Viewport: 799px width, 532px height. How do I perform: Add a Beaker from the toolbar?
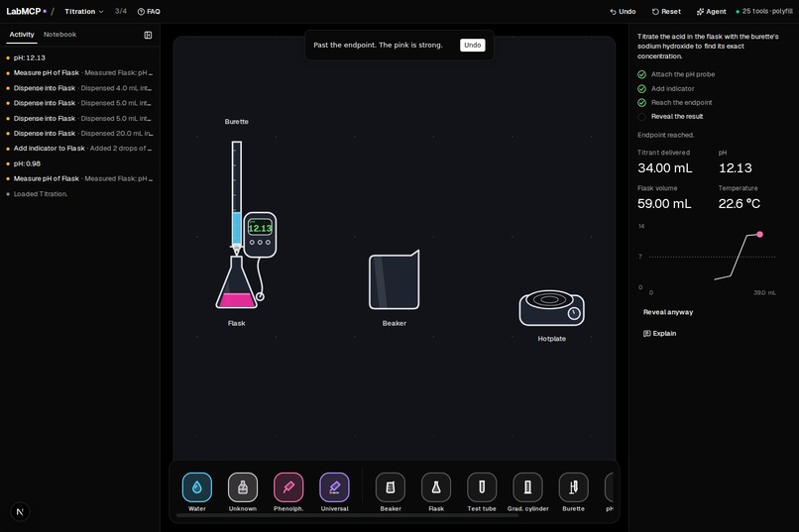pyautogui.click(x=391, y=487)
